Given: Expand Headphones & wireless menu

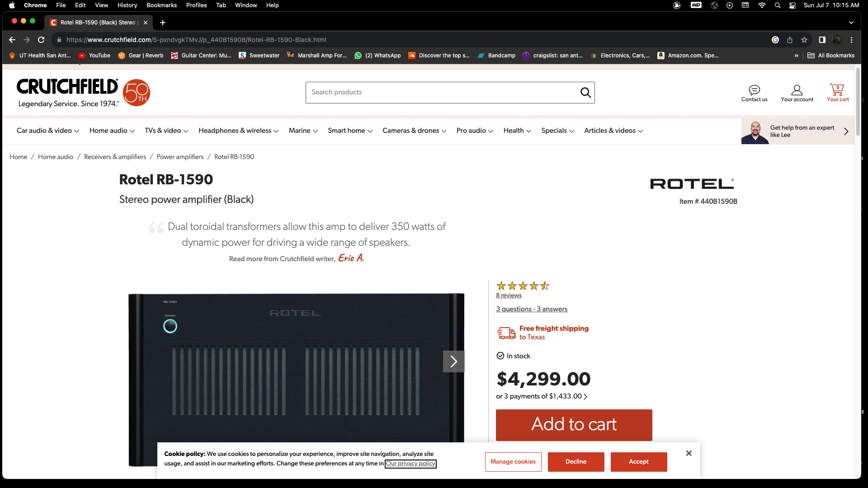Looking at the screenshot, I should 238,131.
